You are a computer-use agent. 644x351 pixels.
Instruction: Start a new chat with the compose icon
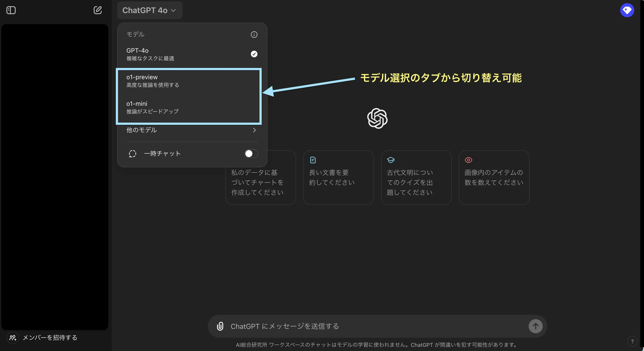tap(97, 10)
